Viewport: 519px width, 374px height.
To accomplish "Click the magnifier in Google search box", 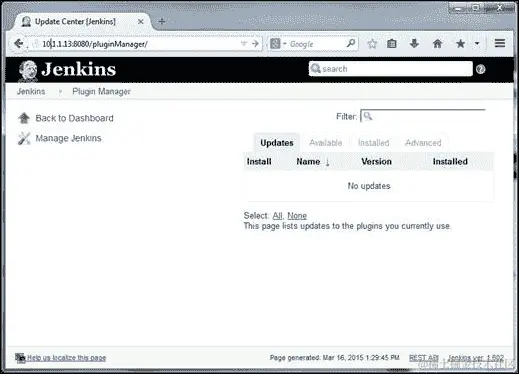I will [351, 43].
